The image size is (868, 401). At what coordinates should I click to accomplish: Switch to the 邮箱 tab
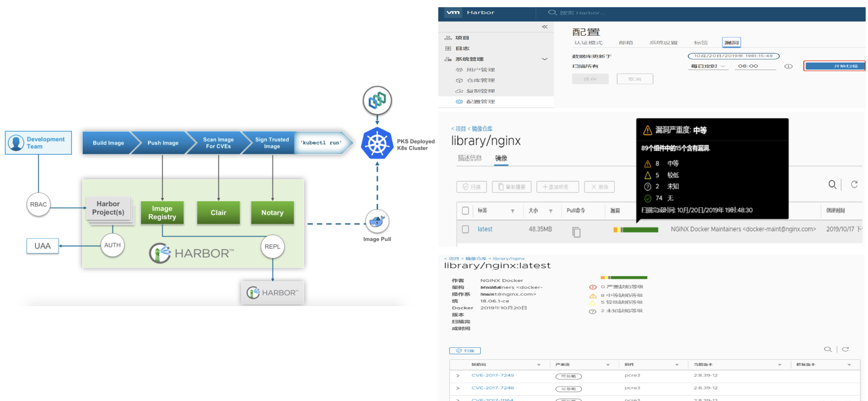click(x=626, y=43)
